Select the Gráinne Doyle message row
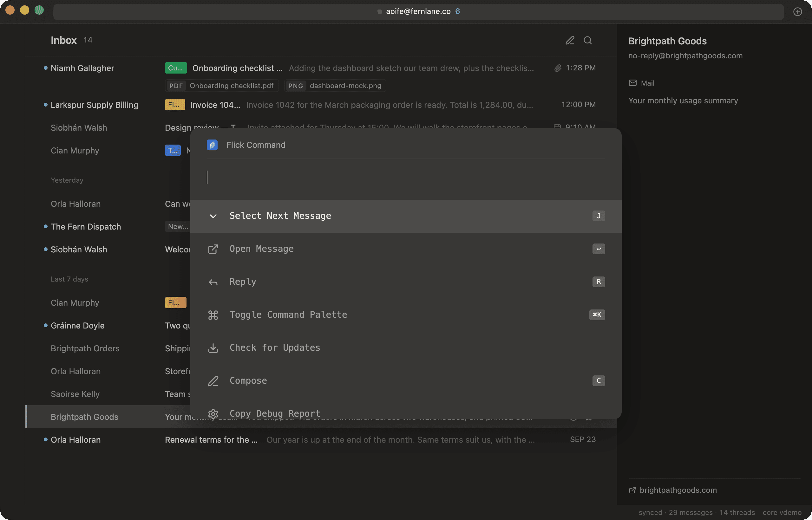 (x=108, y=326)
